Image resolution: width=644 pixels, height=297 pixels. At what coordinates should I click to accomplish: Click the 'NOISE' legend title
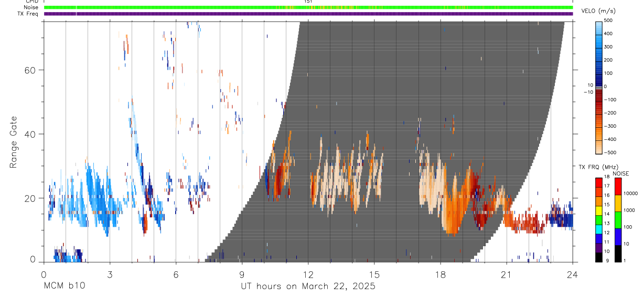click(620, 173)
